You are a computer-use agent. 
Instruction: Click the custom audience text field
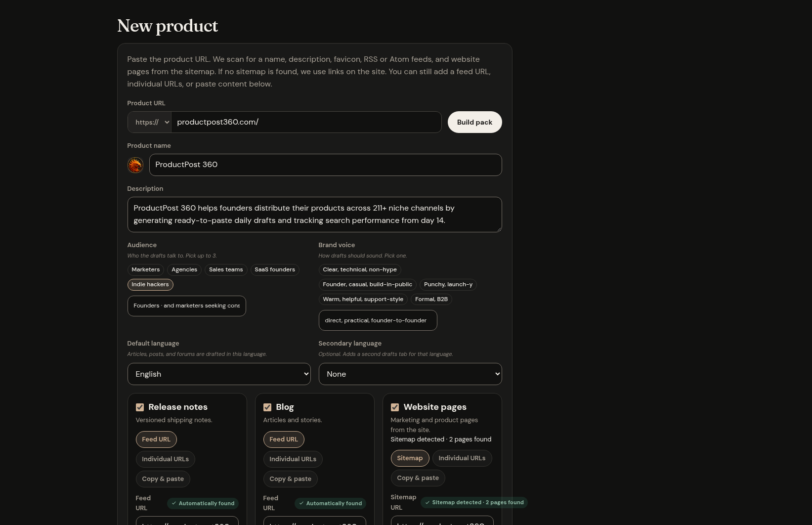[186, 306]
